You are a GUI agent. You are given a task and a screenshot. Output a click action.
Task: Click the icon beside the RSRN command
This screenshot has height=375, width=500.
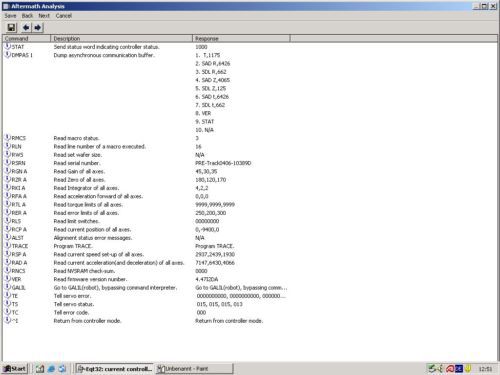tap(7, 163)
